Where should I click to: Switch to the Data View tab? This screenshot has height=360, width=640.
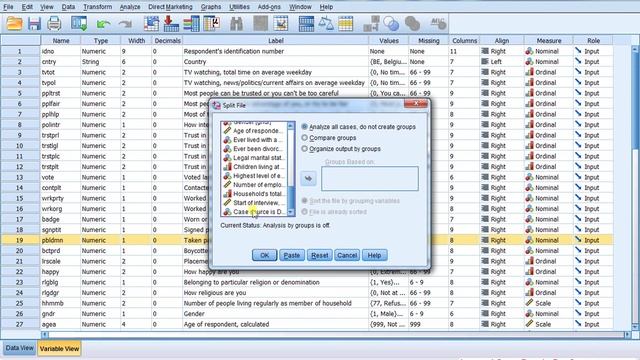(19, 348)
